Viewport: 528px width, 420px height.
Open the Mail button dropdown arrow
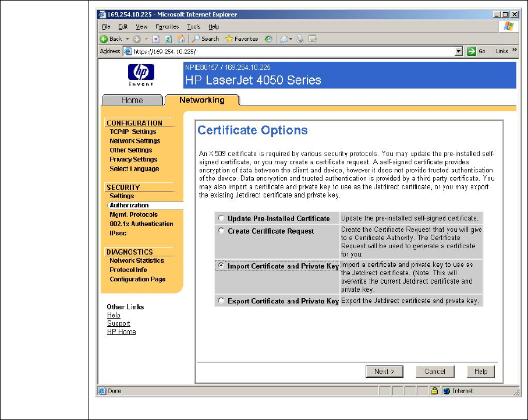click(x=290, y=39)
